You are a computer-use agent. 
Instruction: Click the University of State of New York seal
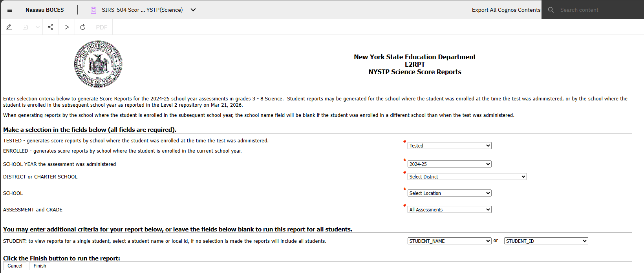tap(98, 64)
